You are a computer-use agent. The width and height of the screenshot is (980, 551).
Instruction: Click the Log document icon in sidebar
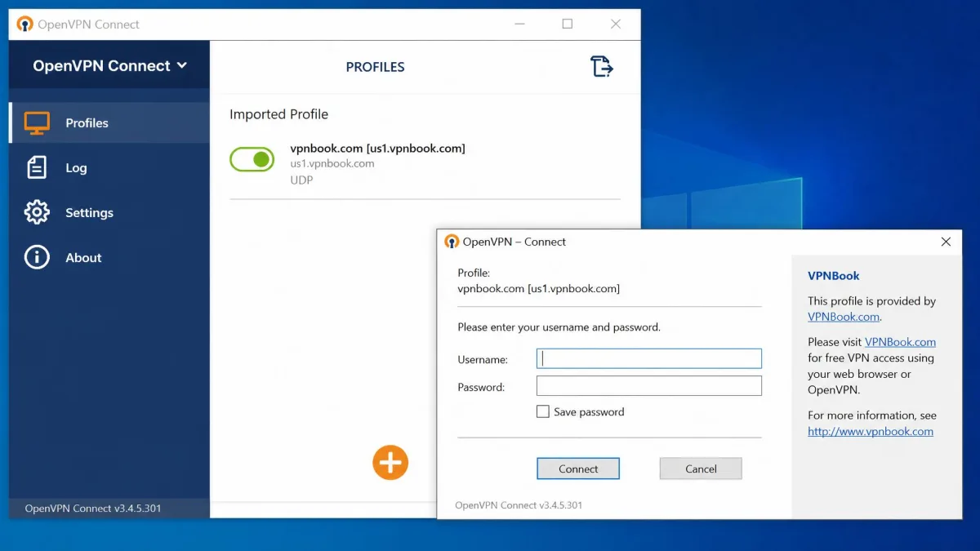tap(37, 167)
